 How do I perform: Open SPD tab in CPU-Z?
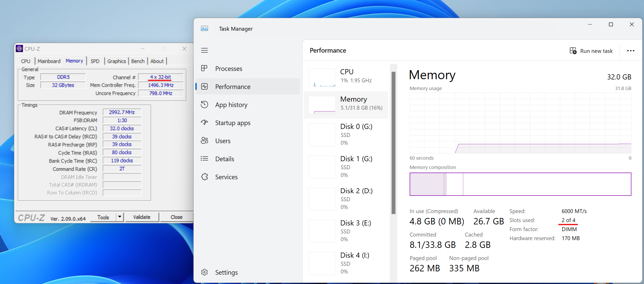pyautogui.click(x=95, y=61)
